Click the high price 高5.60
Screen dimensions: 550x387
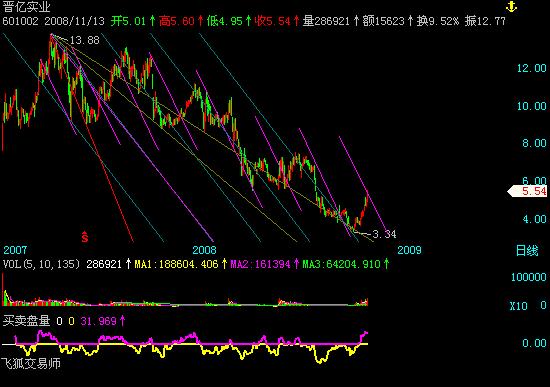pyautogui.click(x=176, y=21)
